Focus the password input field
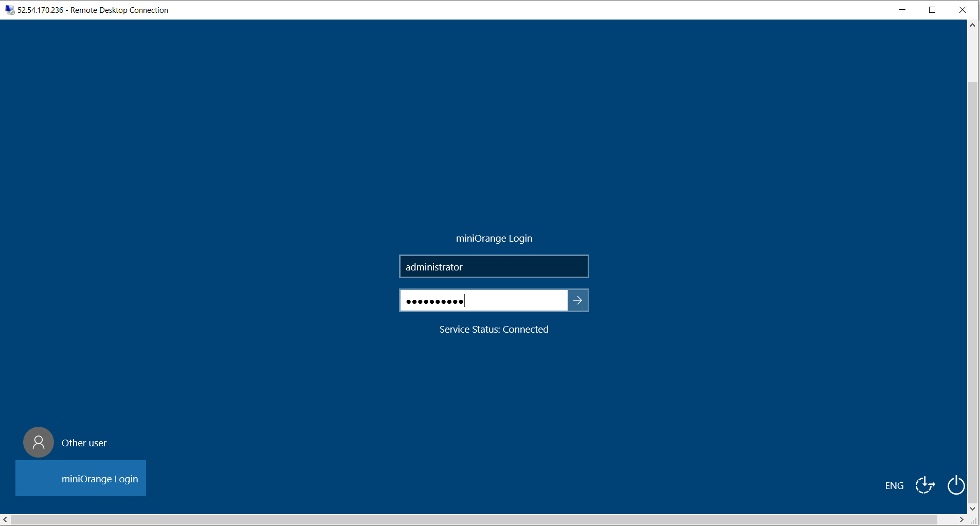 pos(483,301)
